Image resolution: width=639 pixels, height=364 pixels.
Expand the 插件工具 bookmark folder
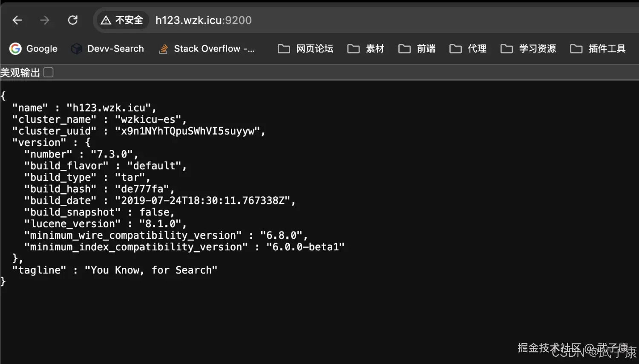[x=598, y=49]
